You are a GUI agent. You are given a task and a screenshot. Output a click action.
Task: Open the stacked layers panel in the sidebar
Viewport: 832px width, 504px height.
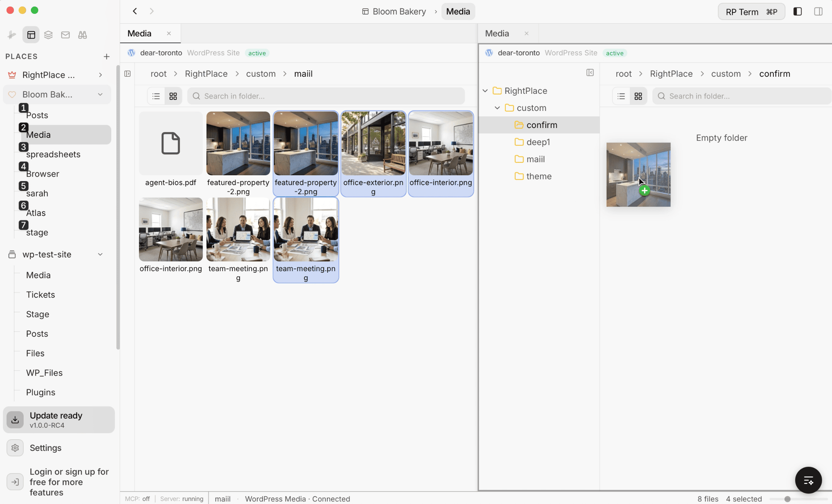pos(48,35)
